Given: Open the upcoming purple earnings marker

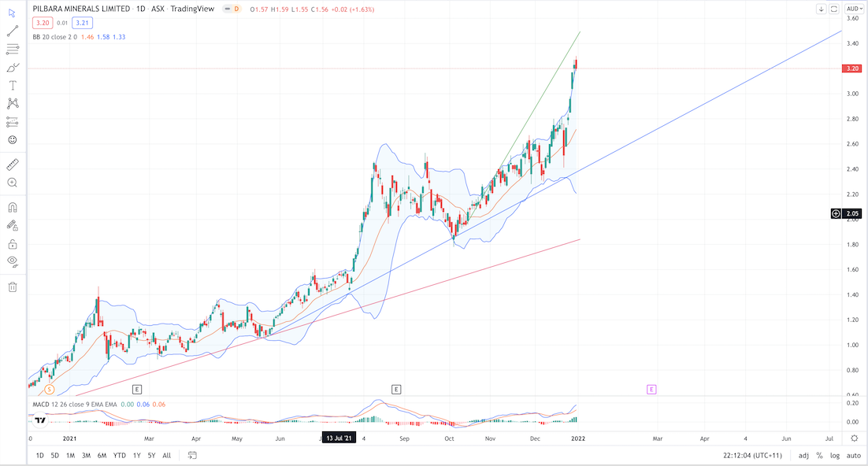Looking at the screenshot, I should point(651,390).
